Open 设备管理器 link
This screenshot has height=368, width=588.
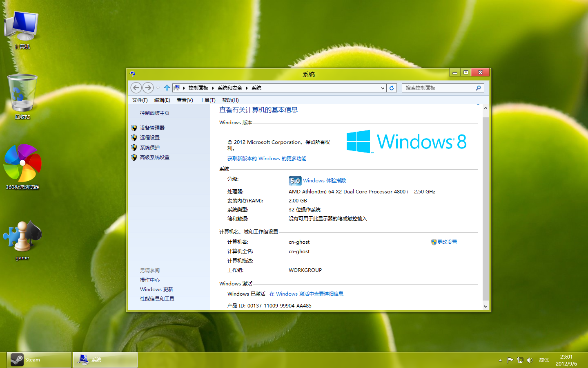coord(152,128)
